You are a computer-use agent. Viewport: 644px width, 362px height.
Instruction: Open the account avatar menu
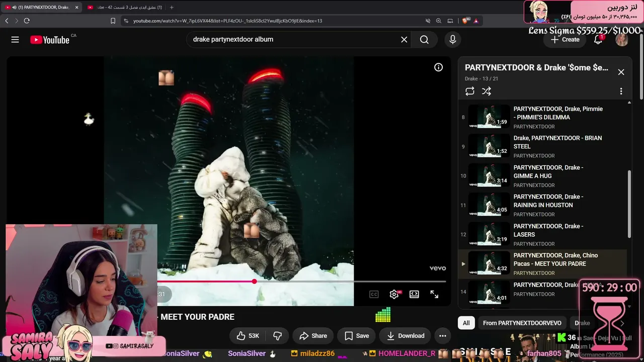point(622,40)
